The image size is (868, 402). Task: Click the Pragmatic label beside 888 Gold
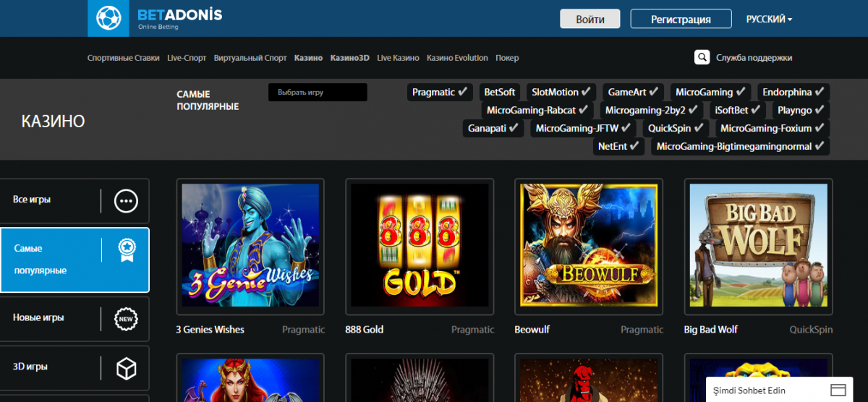coord(473,330)
